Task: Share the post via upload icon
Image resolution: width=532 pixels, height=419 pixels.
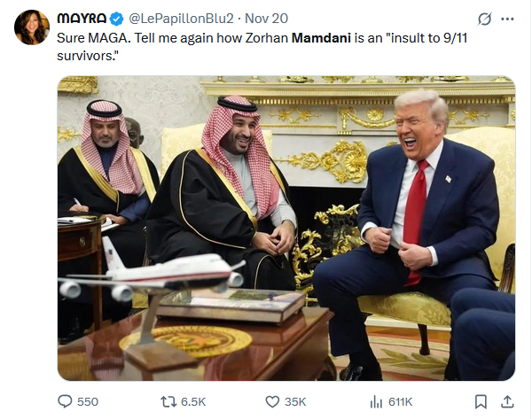Action: tap(507, 401)
